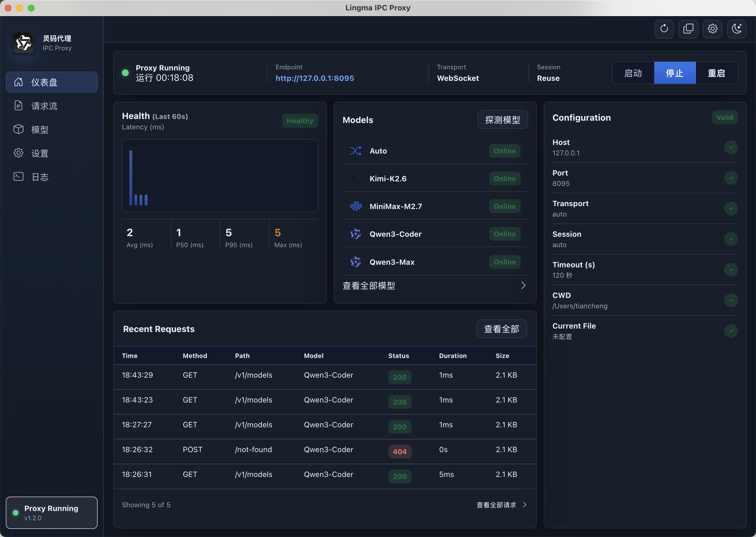Click the /Users/tiancheng CWD value
This screenshot has width=756, height=537.
tap(580, 306)
